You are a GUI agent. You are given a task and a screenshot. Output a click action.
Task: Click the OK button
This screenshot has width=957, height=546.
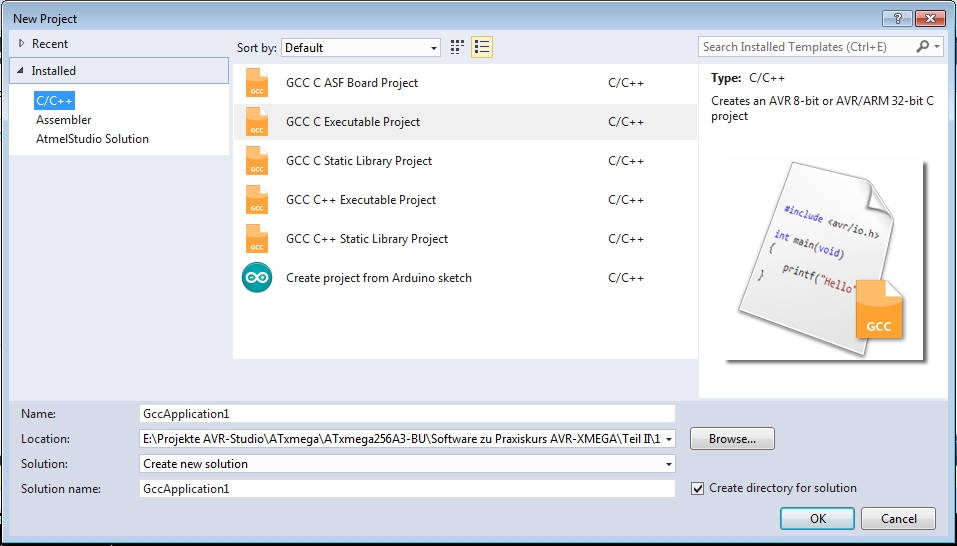[x=817, y=519]
